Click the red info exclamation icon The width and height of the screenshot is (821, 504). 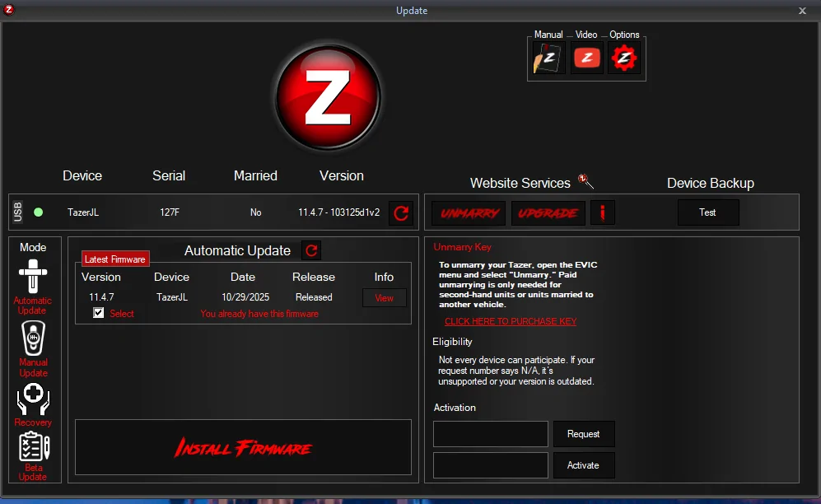click(x=603, y=212)
